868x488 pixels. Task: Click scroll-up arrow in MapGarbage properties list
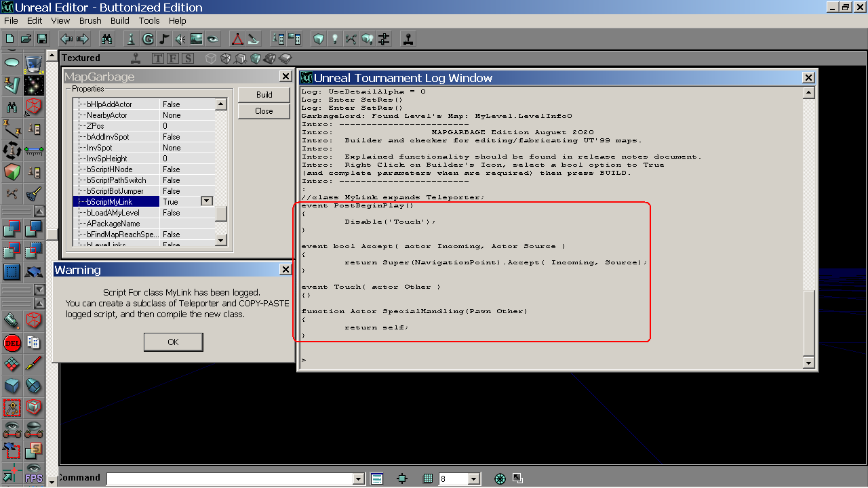click(x=221, y=104)
